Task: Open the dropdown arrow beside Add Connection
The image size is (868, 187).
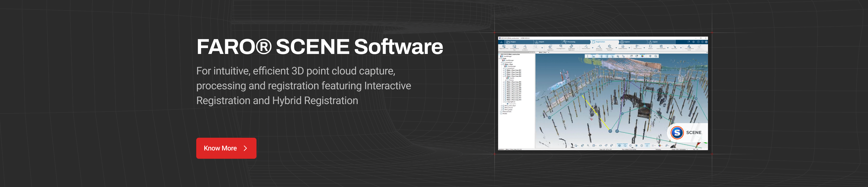Action: [593, 48]
